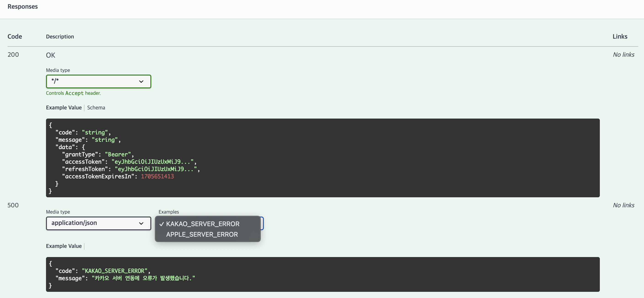This screenshot has width=644, height=298.
Task: Click the chevron arrow in the */* selector
Action: coord(141,81)
